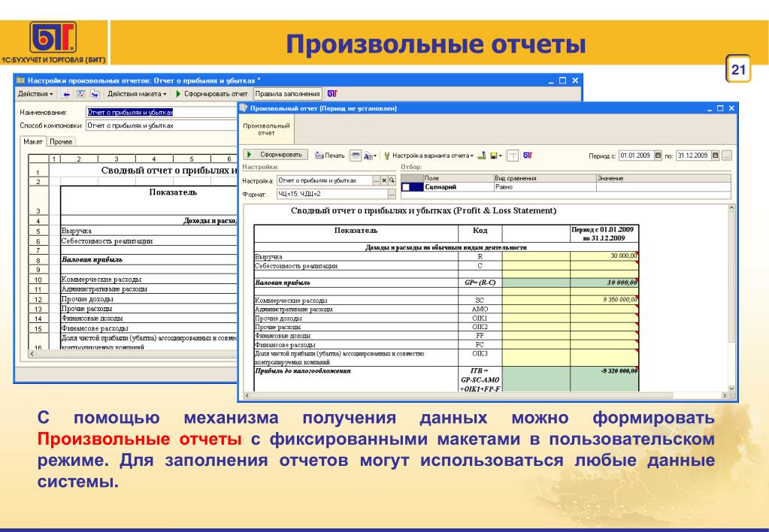Screen dimensions: 769x532
Task: Switch to the Прочее tab
Action: pos(61,142)
